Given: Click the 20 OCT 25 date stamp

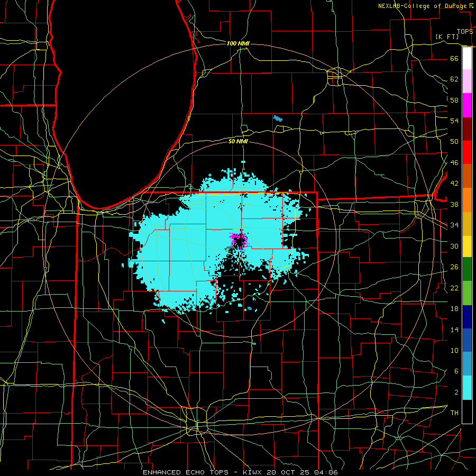Looking at the screenshot, I should point(289,472).
